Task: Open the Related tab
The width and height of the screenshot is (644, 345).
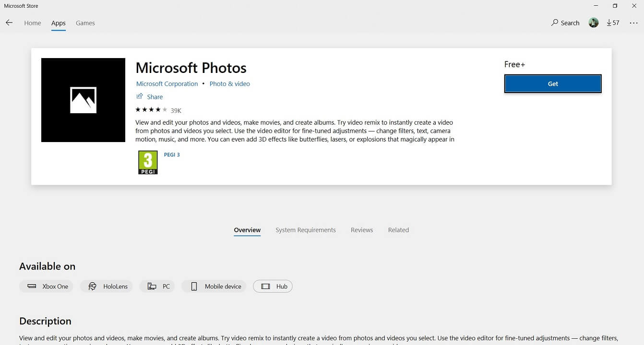Action: pyautogui.click(x=398, y=230)
